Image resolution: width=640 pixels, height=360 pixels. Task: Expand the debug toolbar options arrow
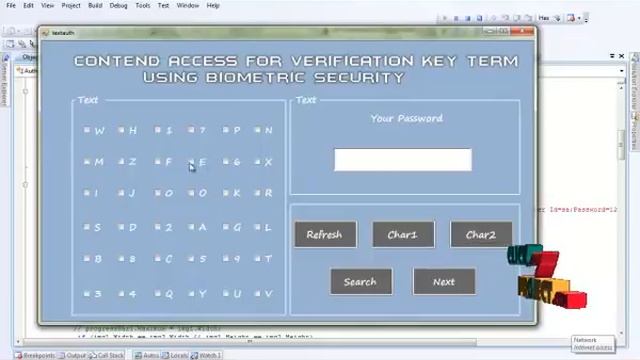(x=586, y=19)
